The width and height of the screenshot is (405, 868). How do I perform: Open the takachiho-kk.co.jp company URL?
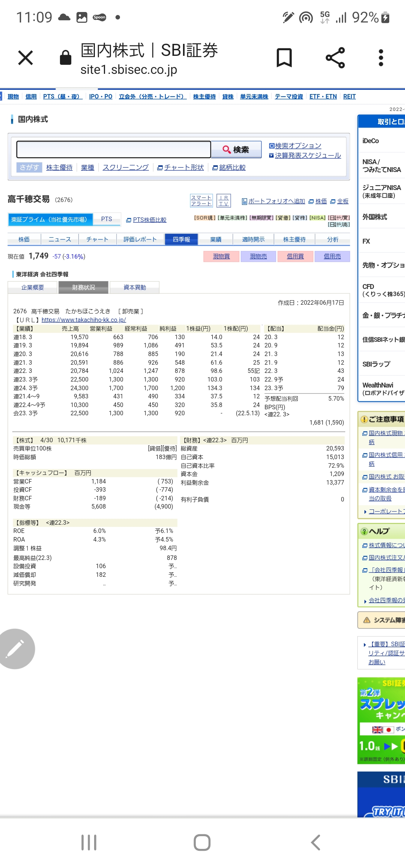click(84, 320)
